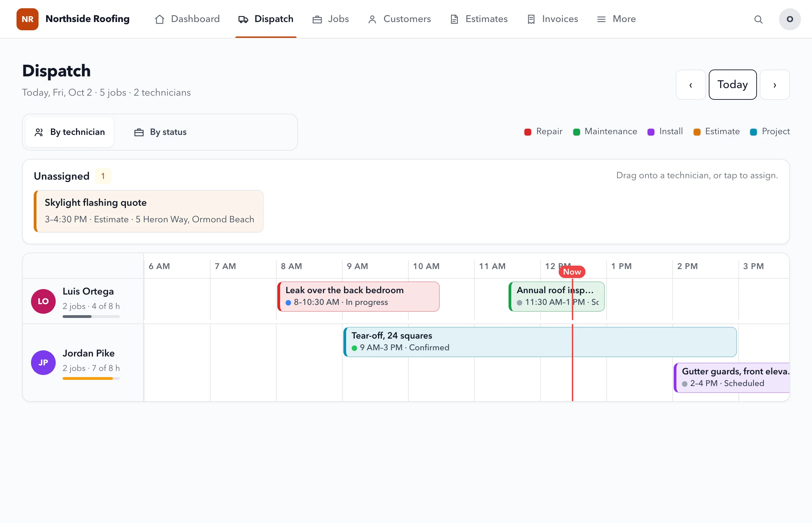The height and width of the screenshot is (523, 812).
Task: Open the Annual roof inspection job
Action: click(556, 297)
